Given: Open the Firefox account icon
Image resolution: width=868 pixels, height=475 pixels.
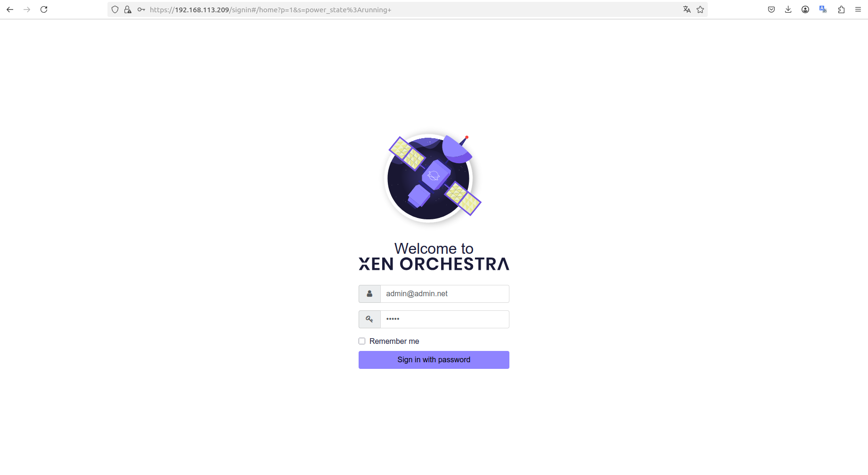Looking at the screenshot, I should (x=805, y=9).
